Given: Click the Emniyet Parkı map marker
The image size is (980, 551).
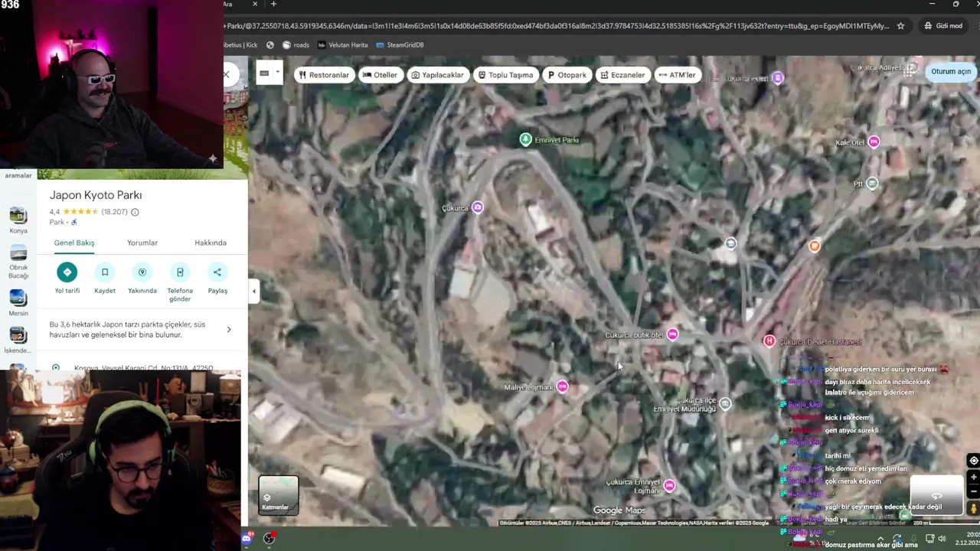Looking at the screenshot, I should [525, 139].
